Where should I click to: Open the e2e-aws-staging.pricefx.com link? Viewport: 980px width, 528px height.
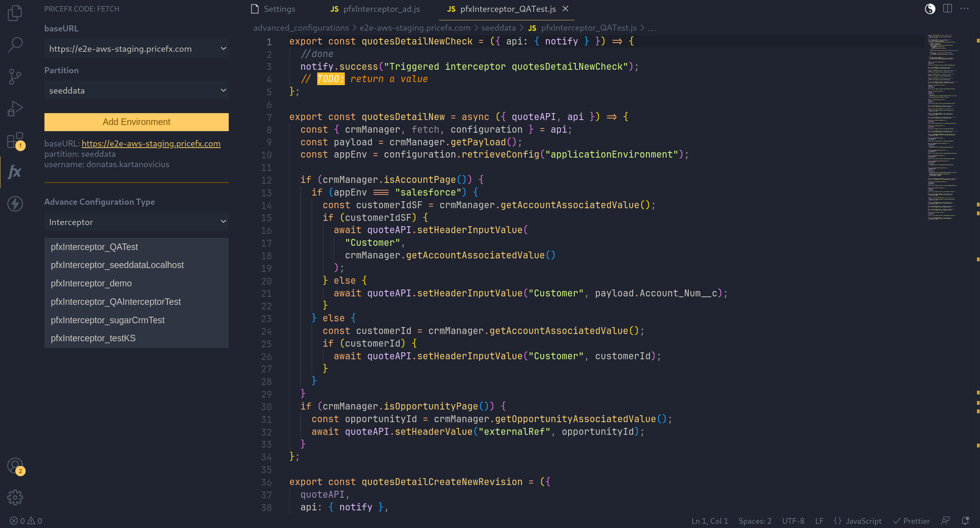151,144
